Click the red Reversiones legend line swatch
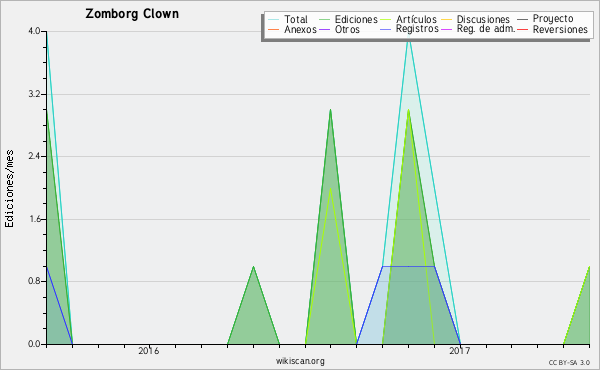 [x=523, y=29]
